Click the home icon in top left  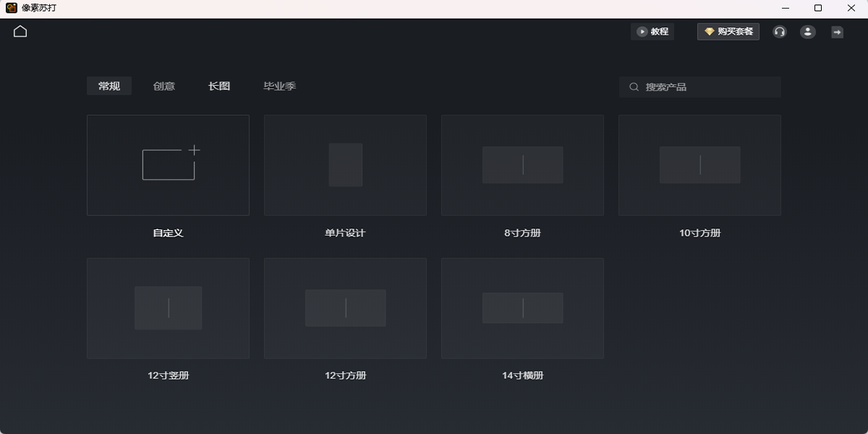(20, 31)
